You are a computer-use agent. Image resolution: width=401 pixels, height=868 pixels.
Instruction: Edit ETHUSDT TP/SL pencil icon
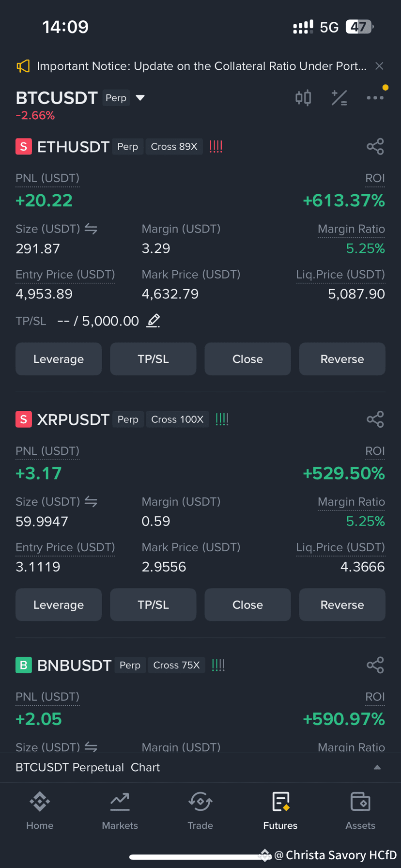click(154, 321)
